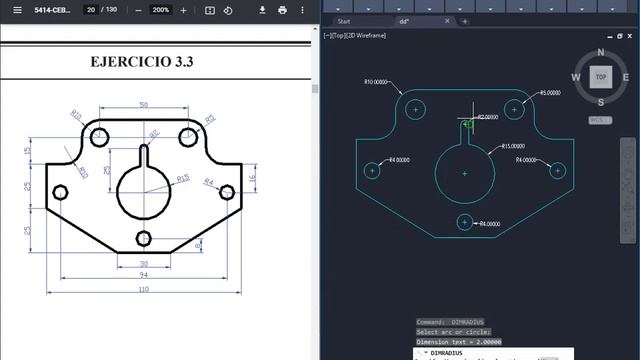The height and width of the screenshot is (360, 640).
Task: Select the R4.00000 dimension by the bottom circle
Action: coord(490,224)
